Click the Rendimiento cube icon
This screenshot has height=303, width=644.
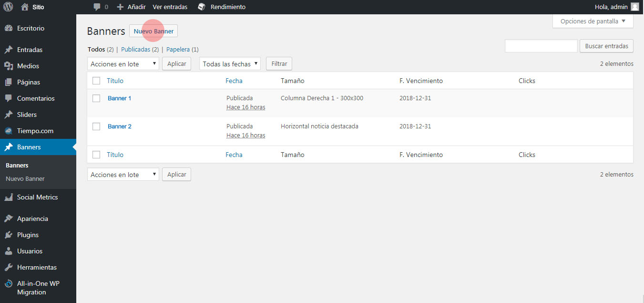click(x=202, y=7)
